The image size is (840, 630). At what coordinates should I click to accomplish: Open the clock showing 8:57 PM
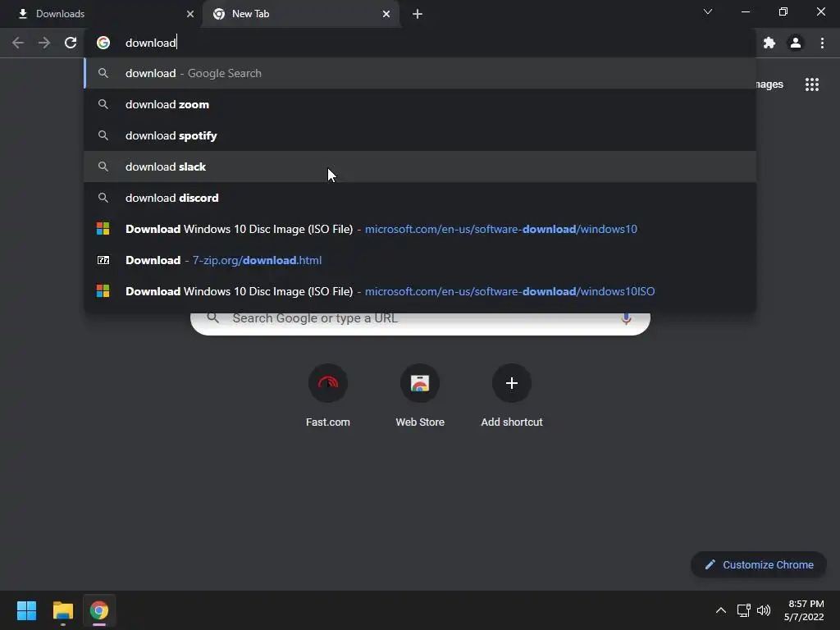point(804,610)
